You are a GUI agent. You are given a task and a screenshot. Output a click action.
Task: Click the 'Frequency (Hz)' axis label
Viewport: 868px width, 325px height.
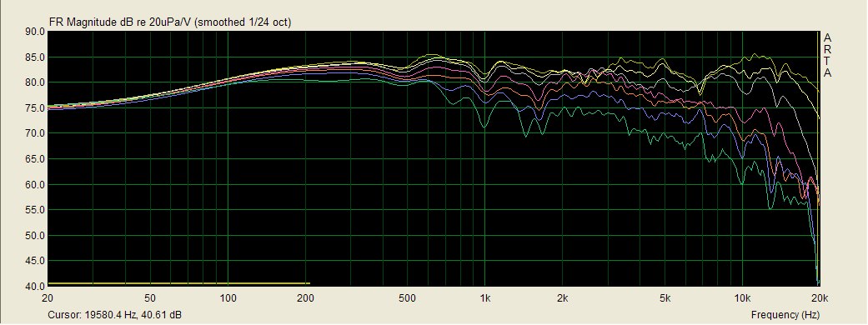(785, 315)
